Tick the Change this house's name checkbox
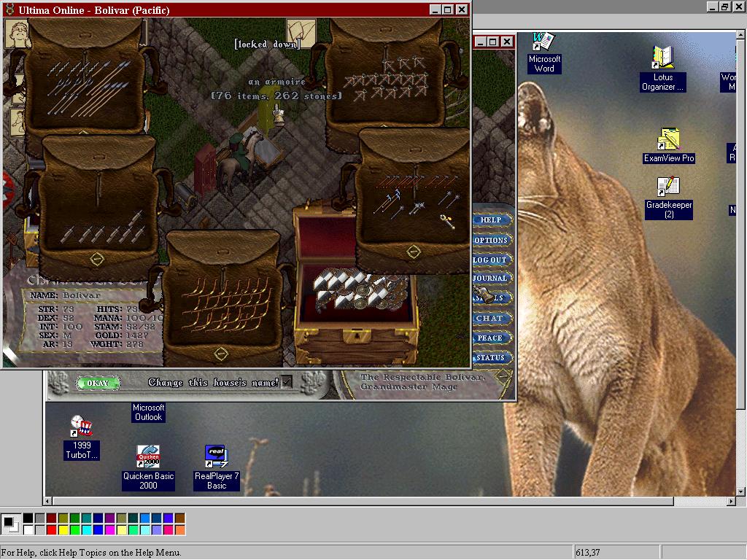 [x=286, y=382]
